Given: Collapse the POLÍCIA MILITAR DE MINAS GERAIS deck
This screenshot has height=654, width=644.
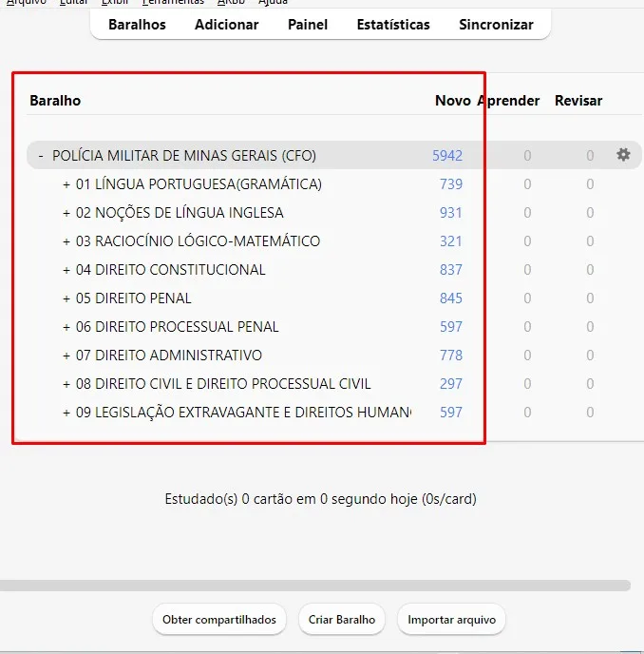Looking at the screenshot, I should tap(41, 156).
